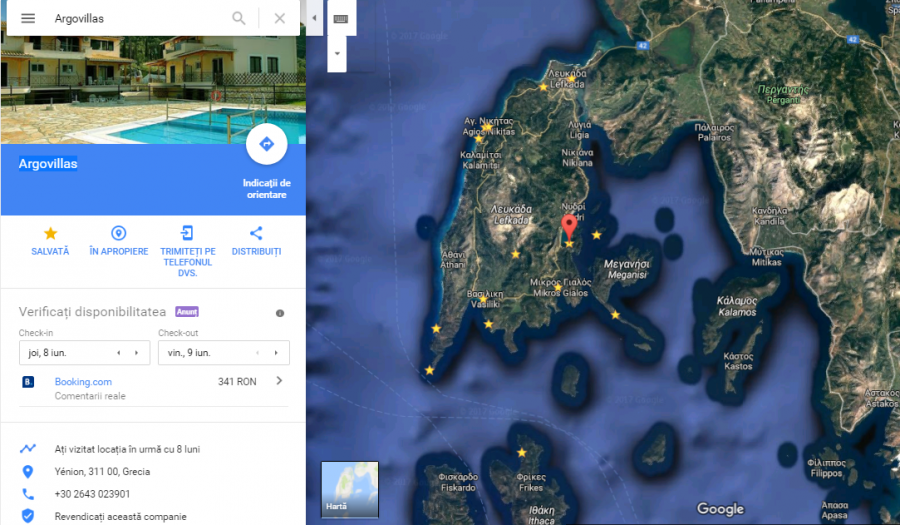Click Ați vizitat locația în urmă text

point(127,449)
